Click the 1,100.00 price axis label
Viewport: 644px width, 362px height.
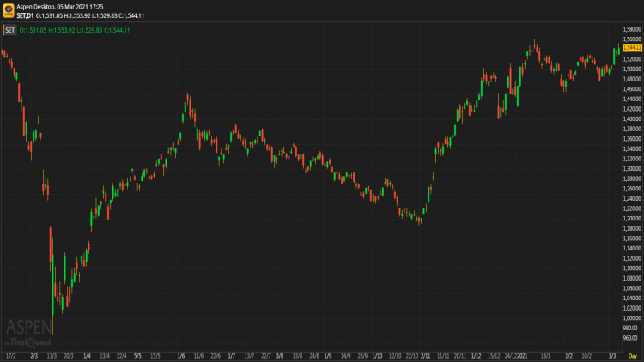coord(632,268)
